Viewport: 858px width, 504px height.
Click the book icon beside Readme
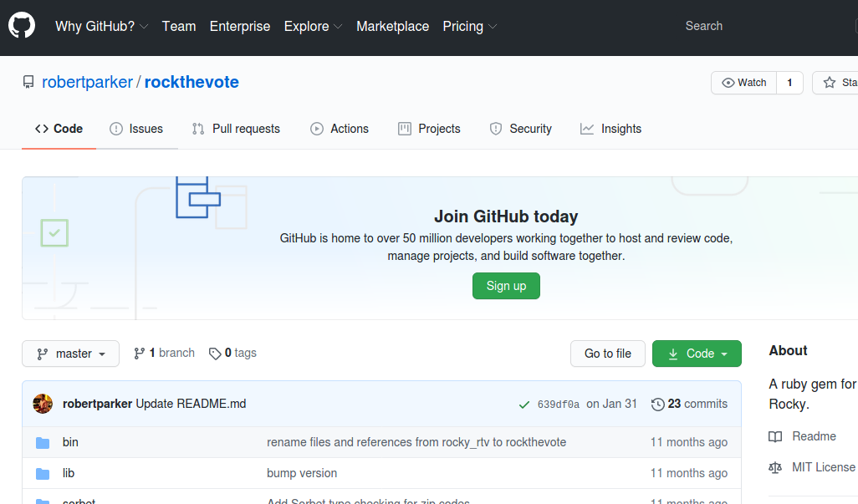775,437
